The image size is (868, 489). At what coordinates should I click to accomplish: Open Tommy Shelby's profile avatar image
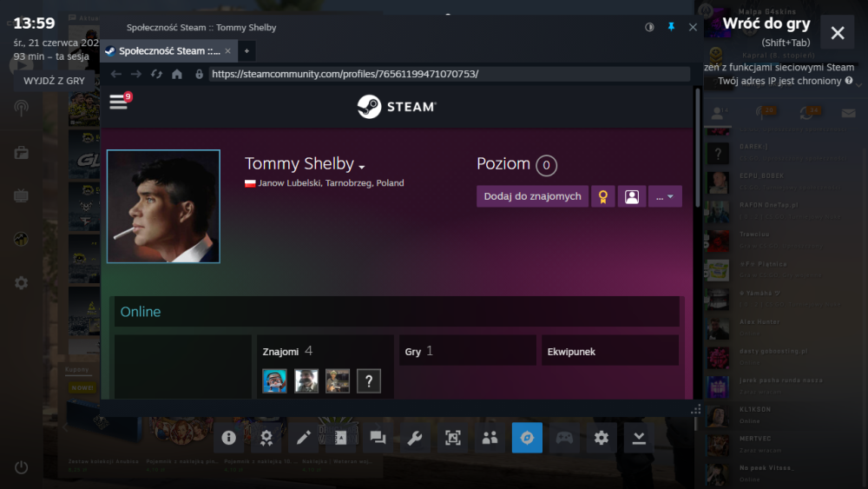click(x=163, y=206)
